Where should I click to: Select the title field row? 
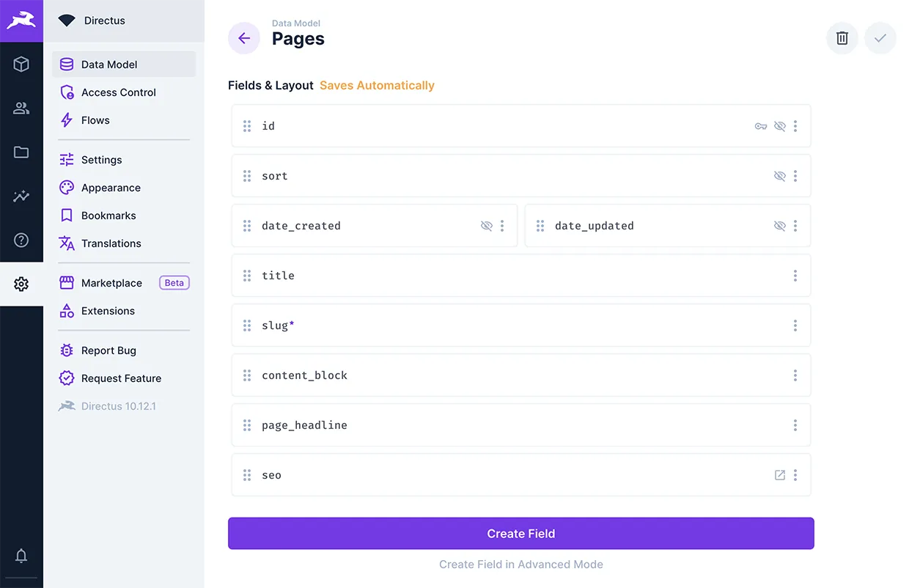[521, 276]
